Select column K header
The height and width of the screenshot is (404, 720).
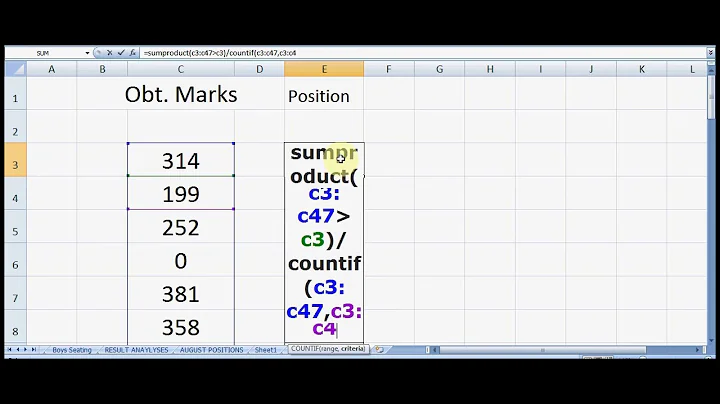pos(641,69)
